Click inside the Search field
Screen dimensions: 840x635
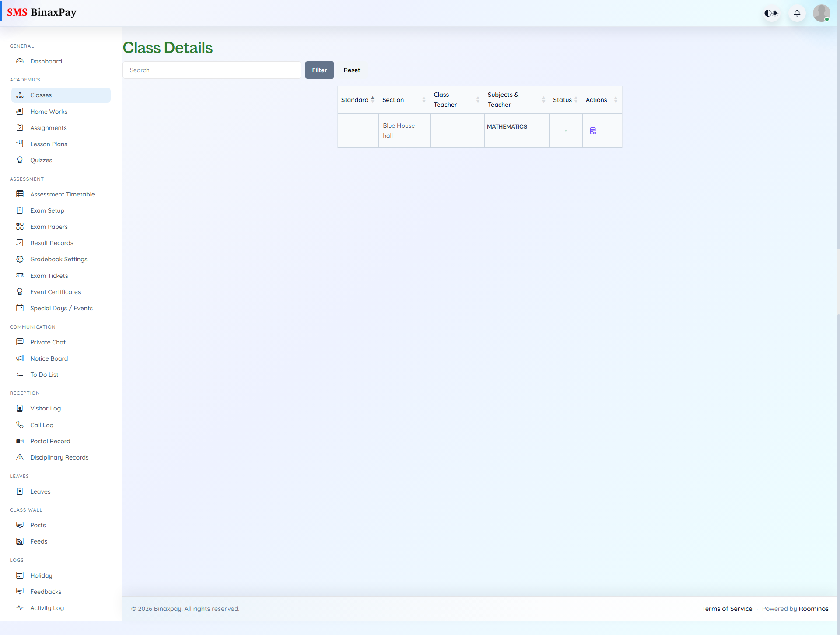tap(212, 70)
